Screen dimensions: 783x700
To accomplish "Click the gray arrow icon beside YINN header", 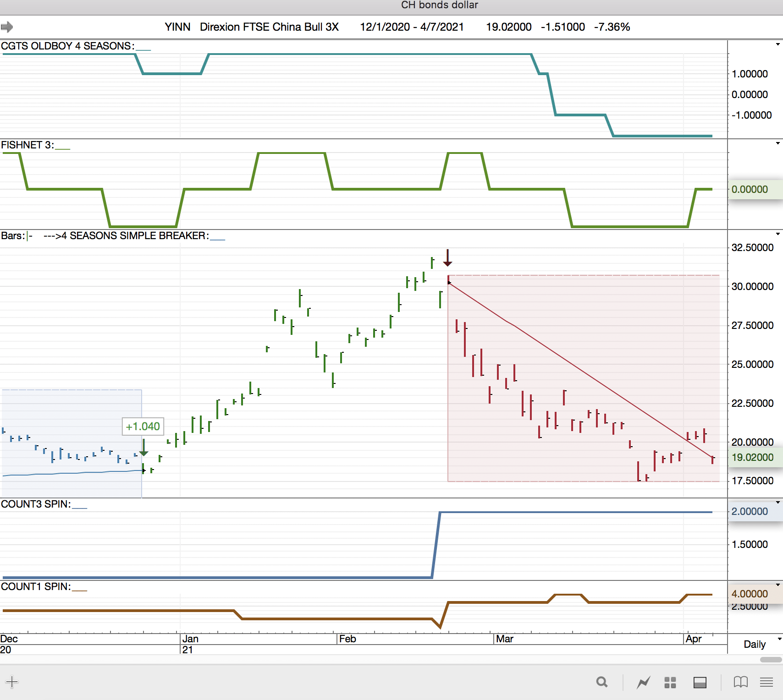I will (7, 27).
